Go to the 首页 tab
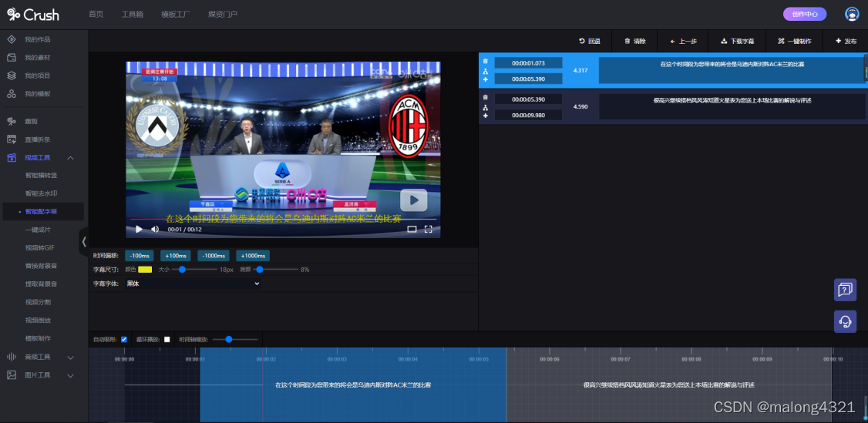This screenshot has height=423, width=868. click(96, 15)
